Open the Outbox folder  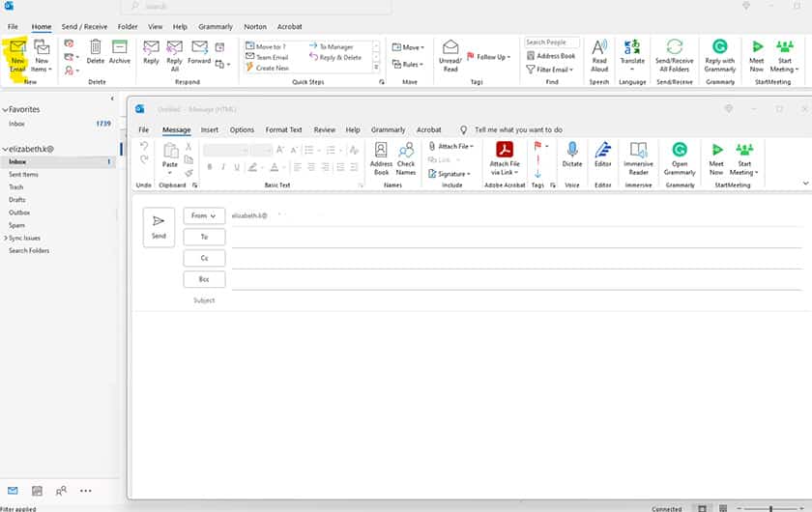(19, 213)
